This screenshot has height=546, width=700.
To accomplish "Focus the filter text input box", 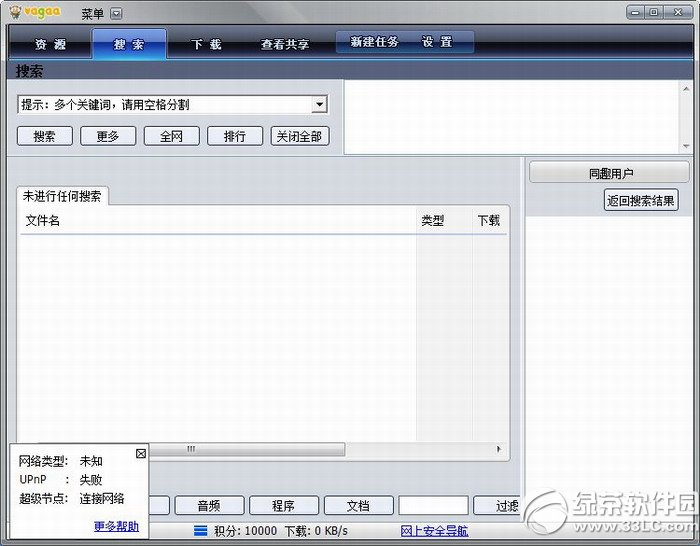I will click(x=433, y=505).
